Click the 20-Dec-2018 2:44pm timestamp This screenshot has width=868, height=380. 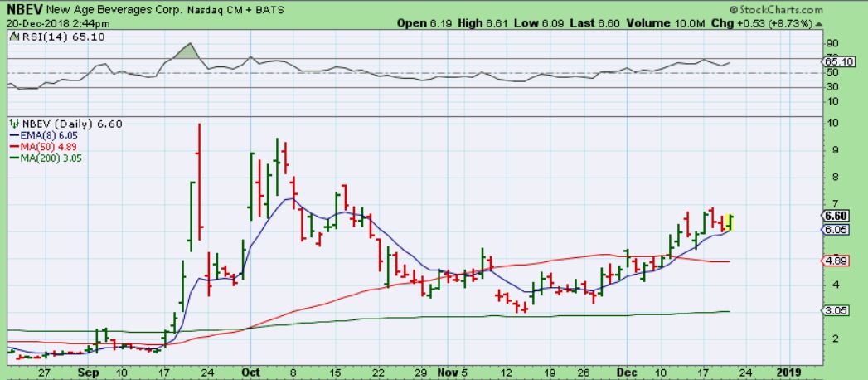click(x=58, y=24)
